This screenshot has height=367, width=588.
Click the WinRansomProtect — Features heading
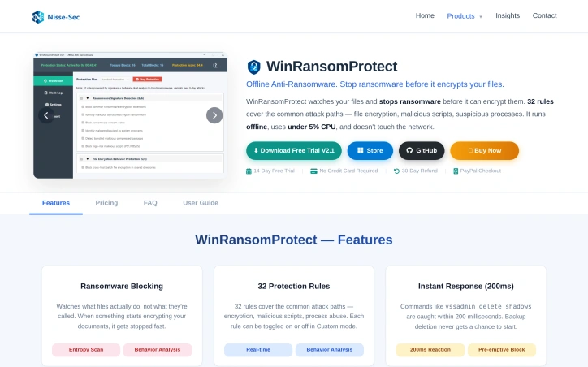(x=294, y=240)
